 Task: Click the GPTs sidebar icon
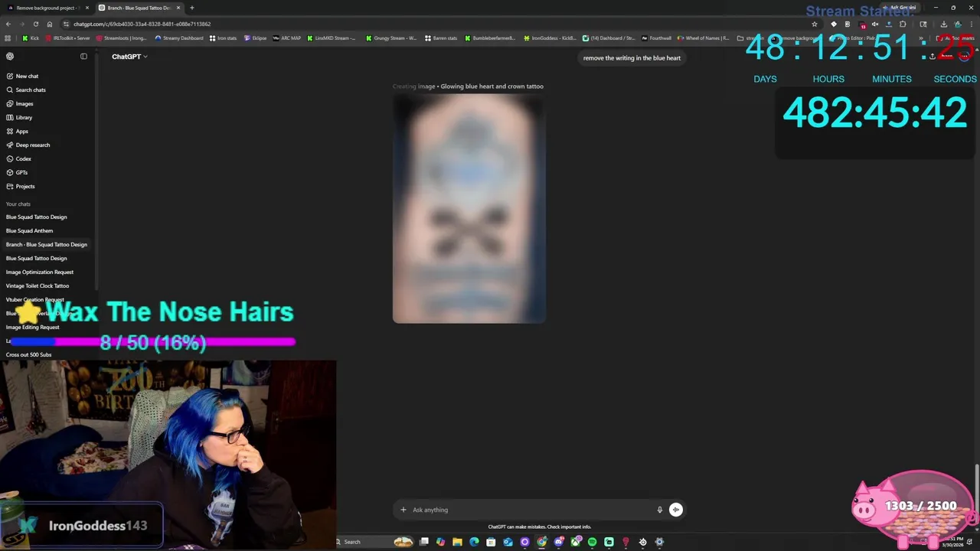(x=10, y=172)
